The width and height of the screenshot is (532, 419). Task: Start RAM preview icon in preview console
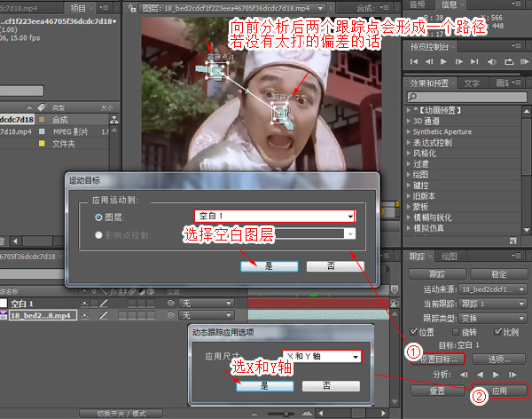click(524, 61)
